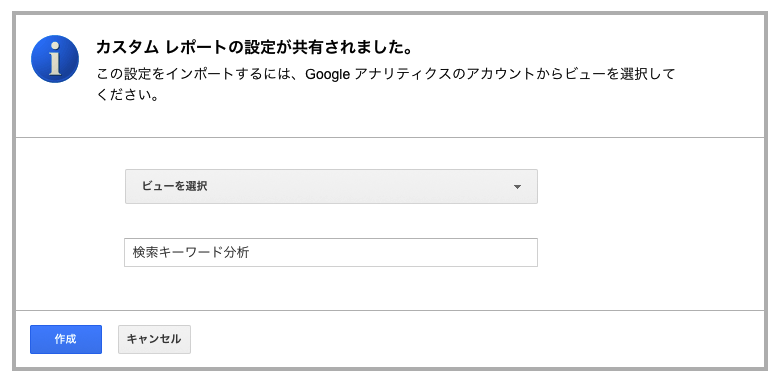
Task: Select the ビューを選択 label text
Action: [x=174, y=187]
